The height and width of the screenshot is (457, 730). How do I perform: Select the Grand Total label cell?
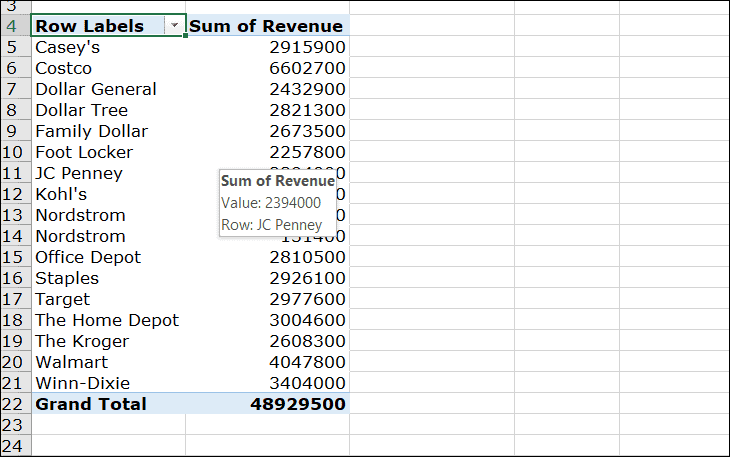tap(108, 403)
